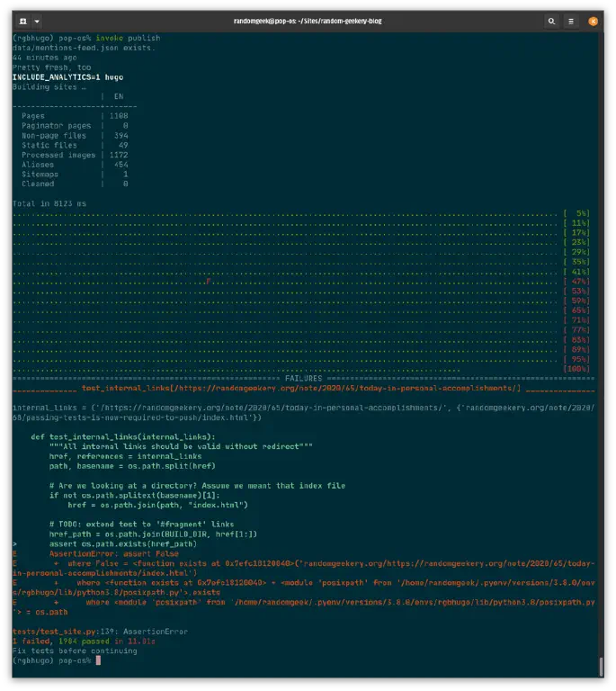616x691 pixels.
Task: Click the vertical scrollbar thumb at right edge
Action: pos(601,666)
